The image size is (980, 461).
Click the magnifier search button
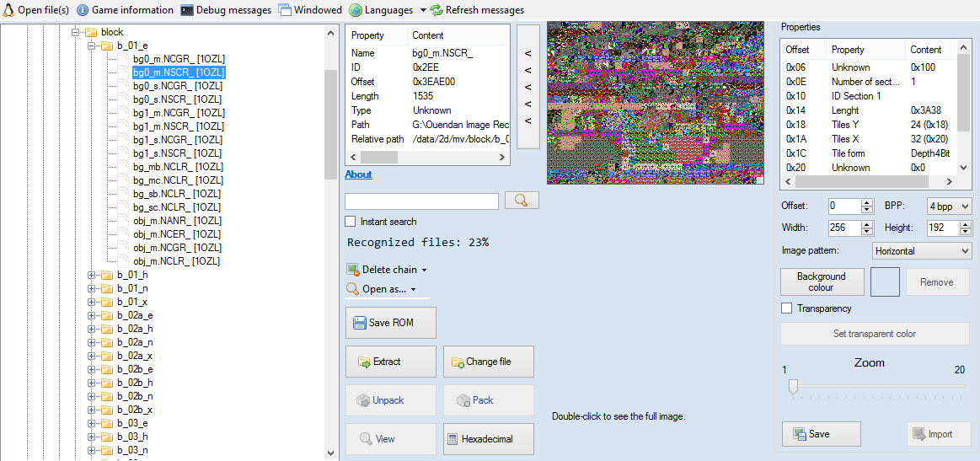[522, 201]
